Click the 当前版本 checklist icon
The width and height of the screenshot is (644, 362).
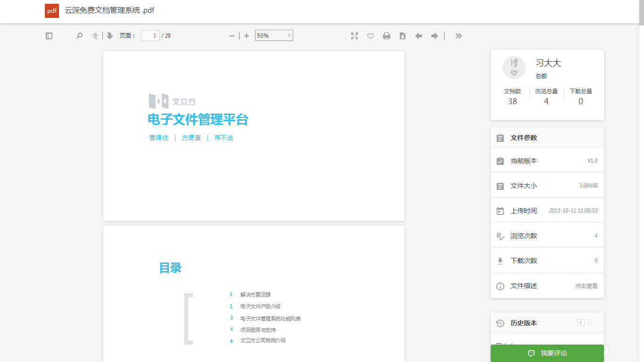coord(500,161)
